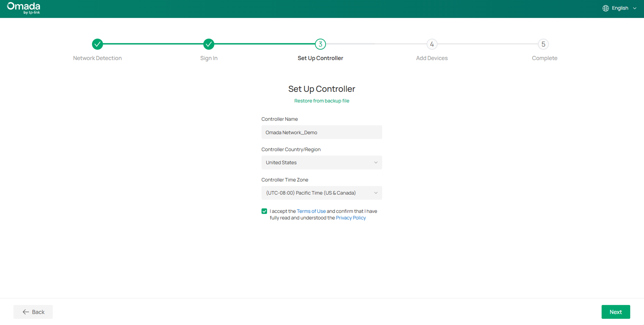
Task: Click the back arrow icon
Action: point(26,312)
